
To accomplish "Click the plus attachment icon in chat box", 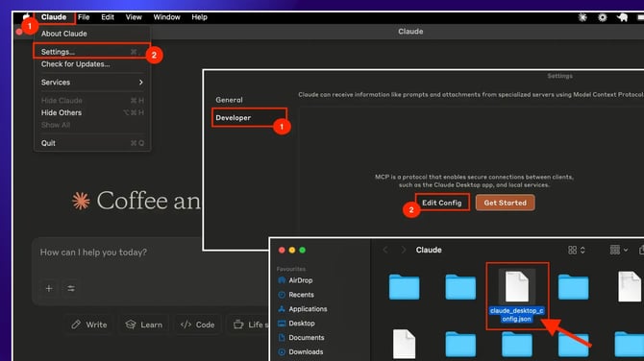I will (49, 288).
